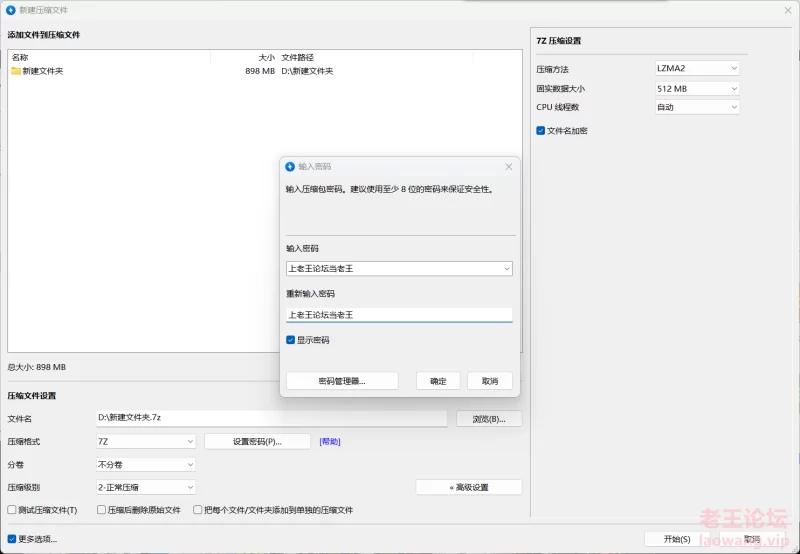800x554 pixels.
Task: Click the 浏览(B)... button
Action: 489,419
